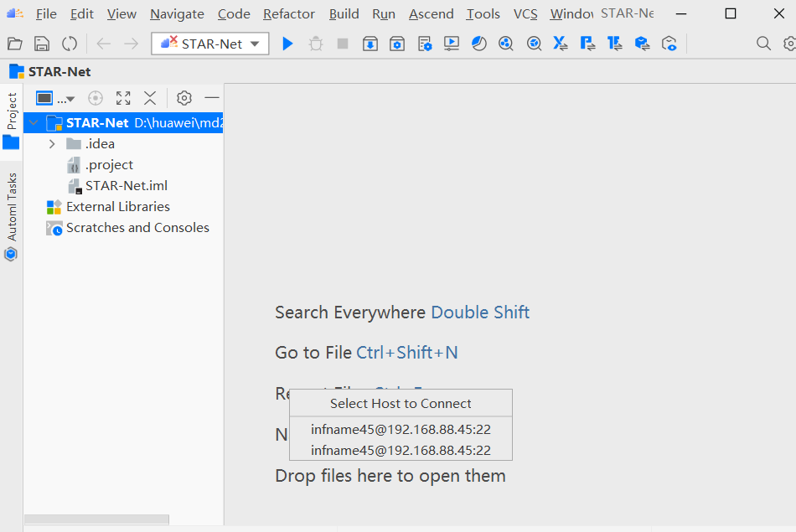Click the Project panel horizontal scrollbar
The width and height of the screenshot is (796, 532).
click(x=96, y=519)
